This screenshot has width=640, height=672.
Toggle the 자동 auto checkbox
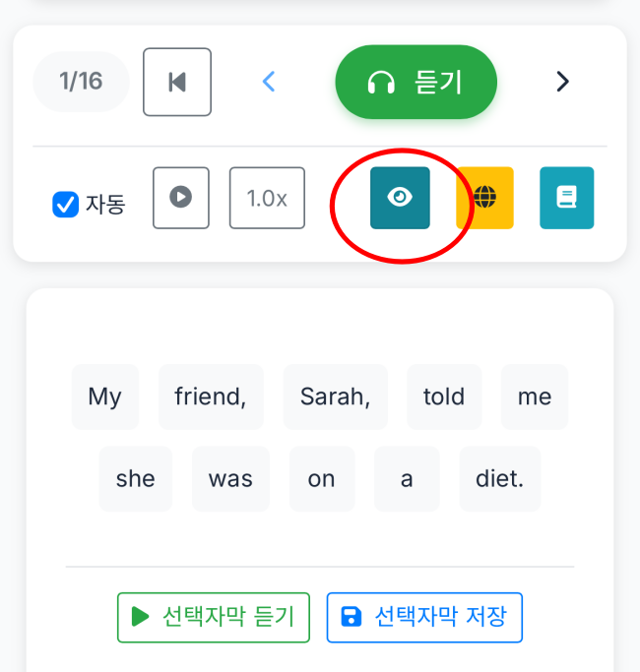click(x=66, y=205)
